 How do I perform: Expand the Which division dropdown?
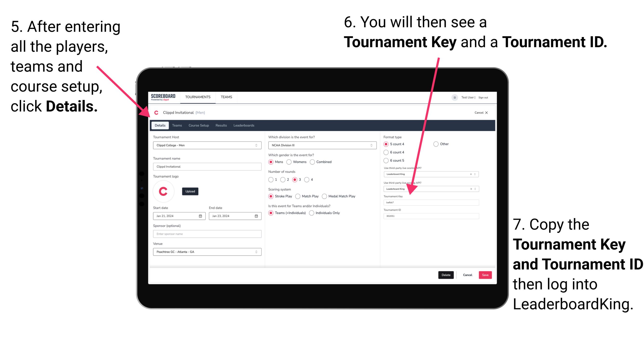click(374, 145)
